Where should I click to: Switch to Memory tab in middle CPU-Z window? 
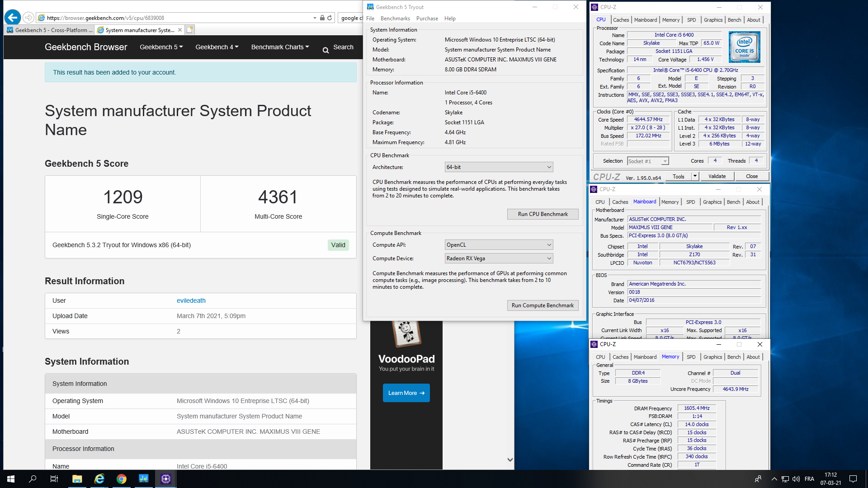pyautogui.click(x=670, y=202)
